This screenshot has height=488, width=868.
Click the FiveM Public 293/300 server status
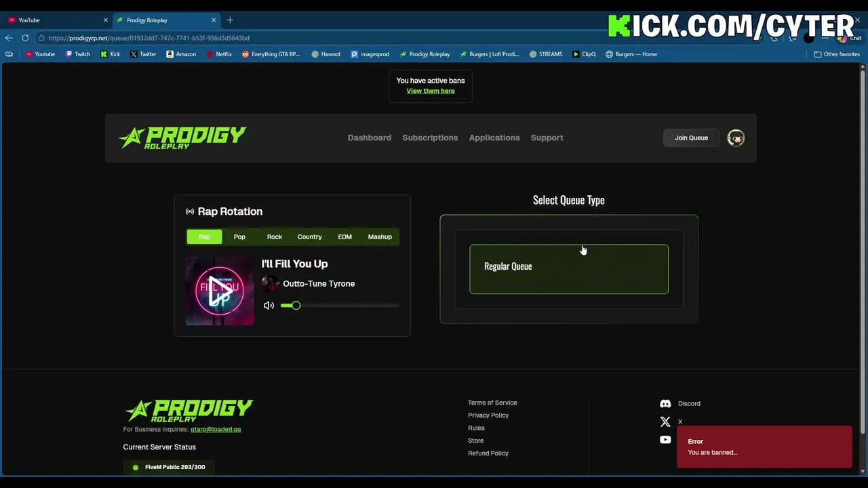[169, 467]
